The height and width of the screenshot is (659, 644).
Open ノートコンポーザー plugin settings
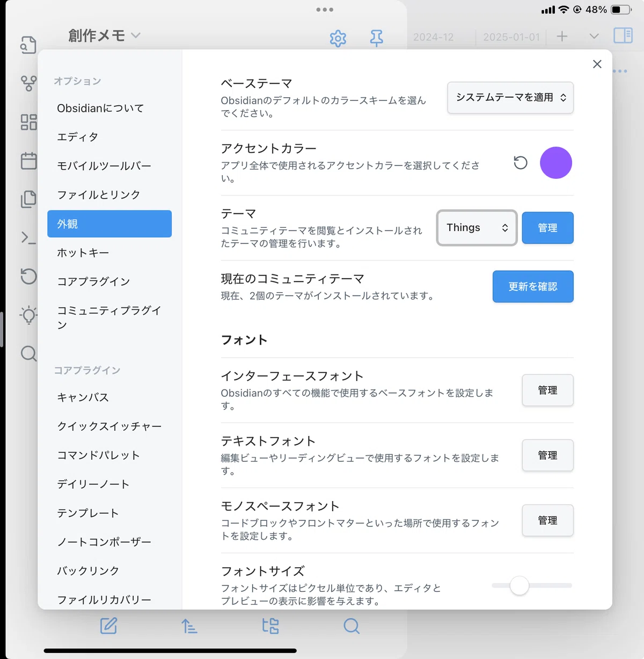[x=109, y=542]
